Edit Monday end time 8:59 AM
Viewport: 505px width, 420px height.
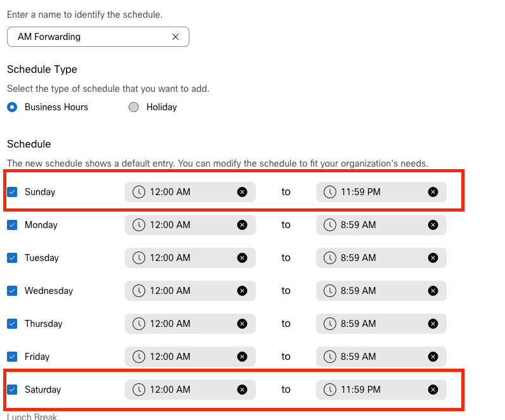pyautogui.click(x=381, y=225)
